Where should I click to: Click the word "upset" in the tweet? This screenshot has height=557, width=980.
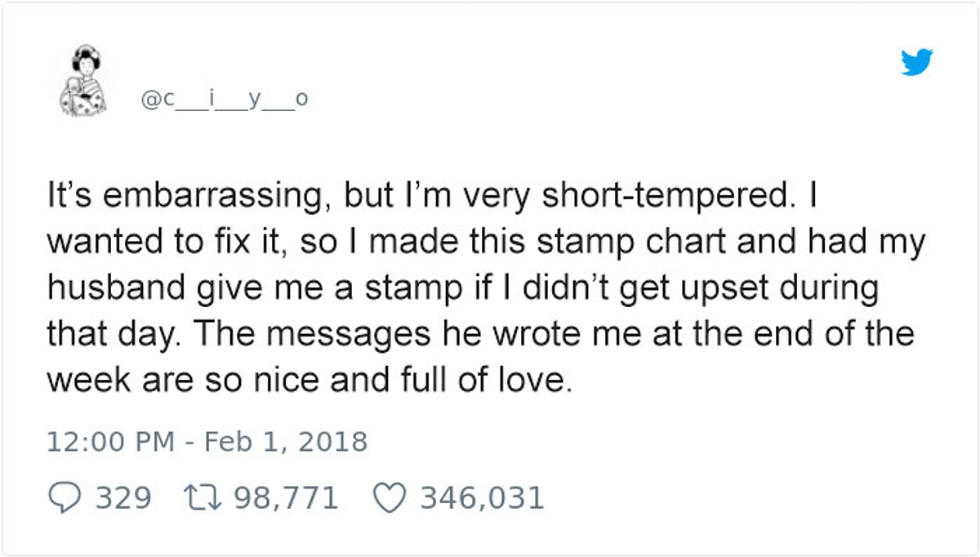pos(724,288)
